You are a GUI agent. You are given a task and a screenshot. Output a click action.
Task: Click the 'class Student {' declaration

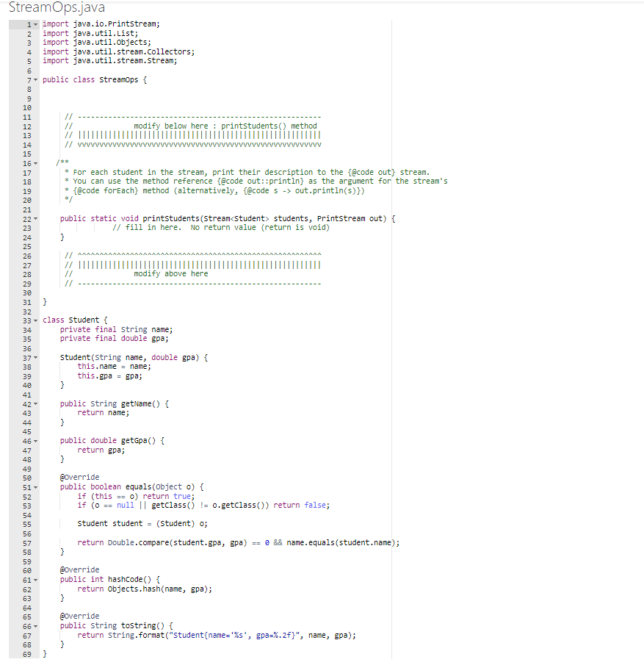pyautogui.click(x=75, y=320)
